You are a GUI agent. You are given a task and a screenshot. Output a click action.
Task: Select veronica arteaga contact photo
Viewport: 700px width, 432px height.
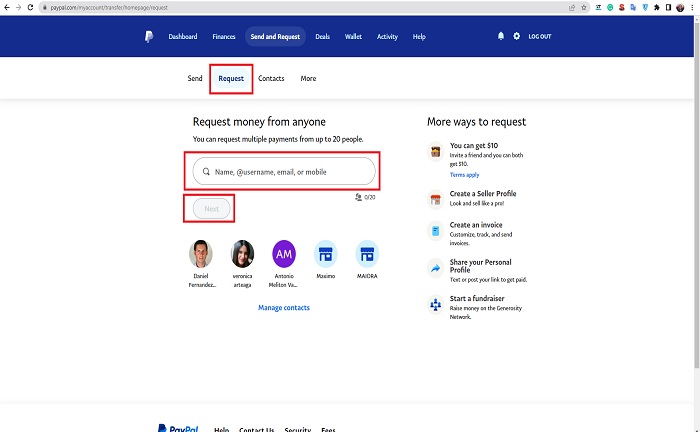242,253
